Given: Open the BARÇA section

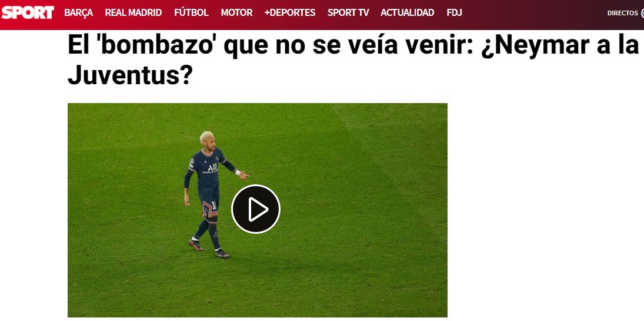Looking at the screenshot, I should 78,13.
